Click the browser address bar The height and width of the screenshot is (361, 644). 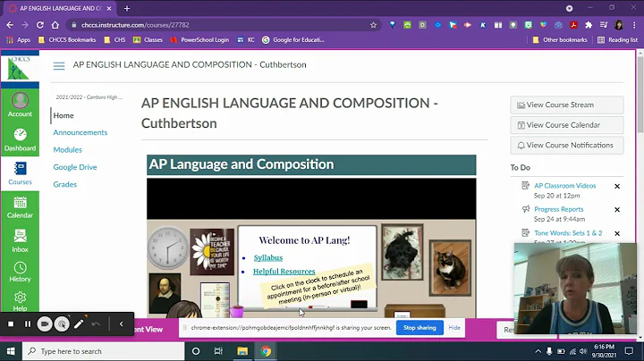coord(224,25)
